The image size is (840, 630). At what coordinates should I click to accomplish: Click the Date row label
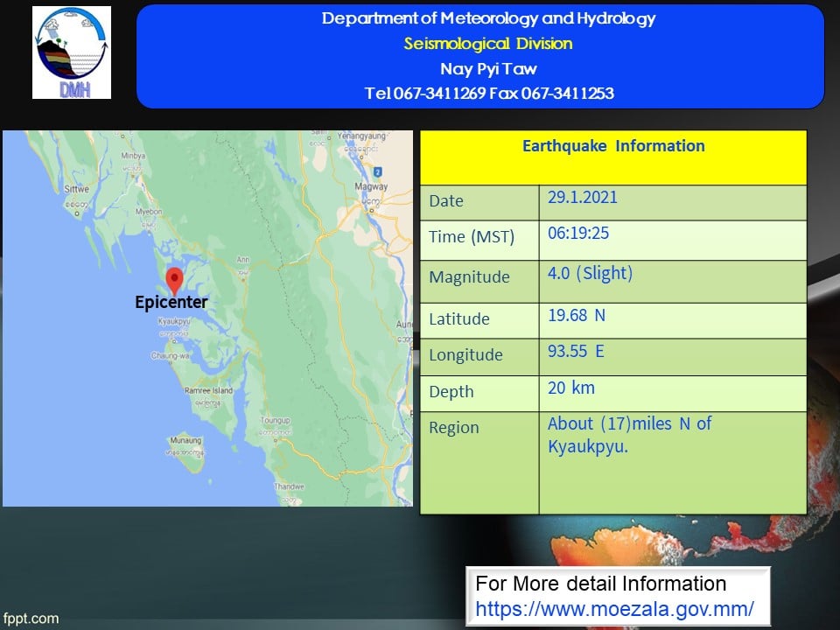point(446,201)
